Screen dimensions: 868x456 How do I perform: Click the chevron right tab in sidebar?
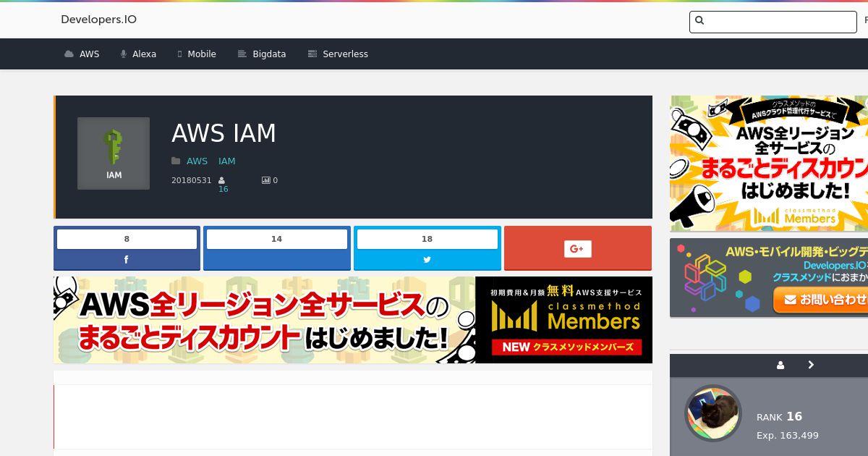pyautogui.click(x=811, y=366)
